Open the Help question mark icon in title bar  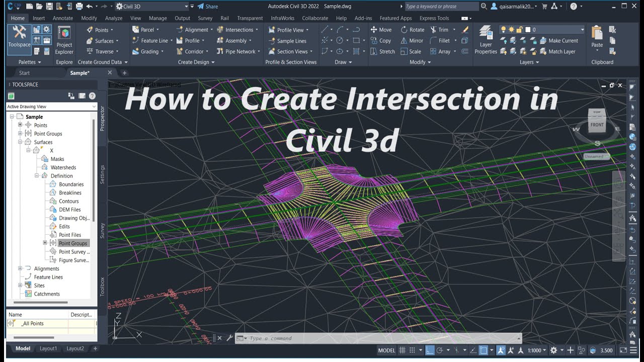coord(574,6)
